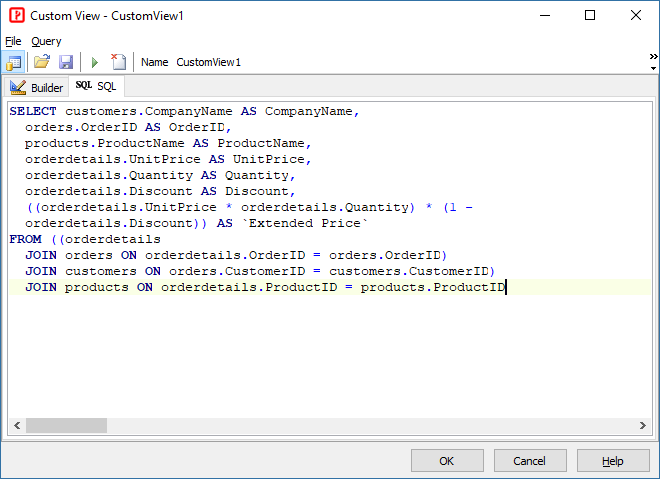Switch to the Builder tab
This screenshot has width=660, height=479.
tap(37, 88)
